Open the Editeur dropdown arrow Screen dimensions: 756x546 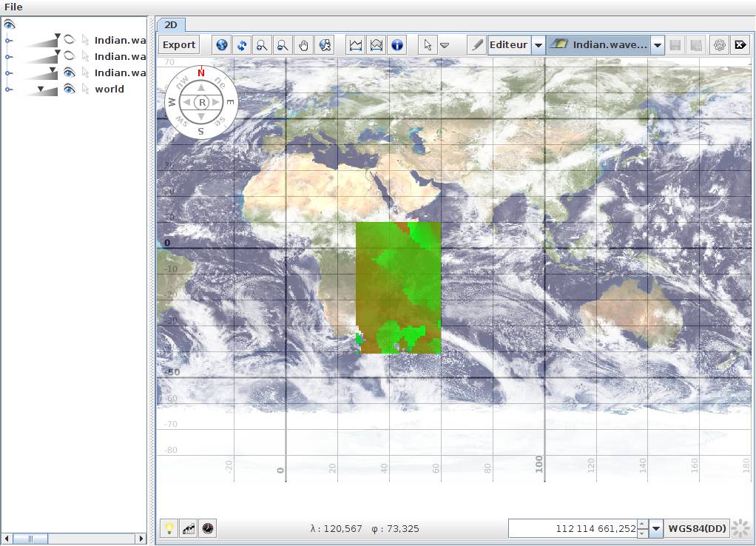tap(538, 45)
